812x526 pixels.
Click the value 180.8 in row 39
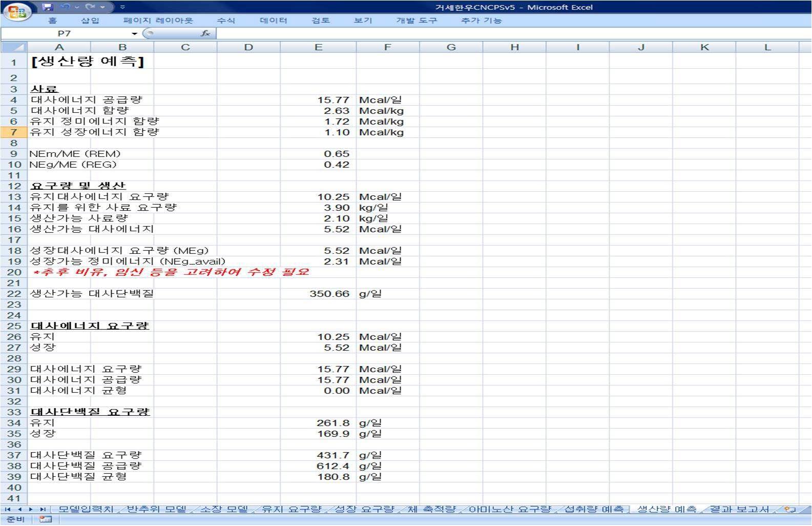click(x=333, y=477)
